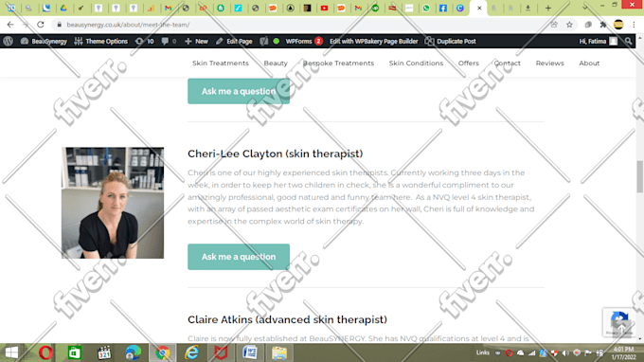Open the comments bubble showing 0
Screen dimensions: 644x362
pos(169,41)
